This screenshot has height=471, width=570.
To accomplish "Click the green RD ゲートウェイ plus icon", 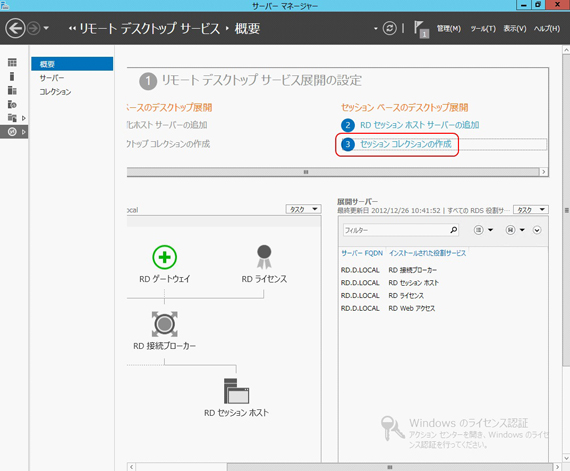I will pyautogui.click(x=165, y=257).
